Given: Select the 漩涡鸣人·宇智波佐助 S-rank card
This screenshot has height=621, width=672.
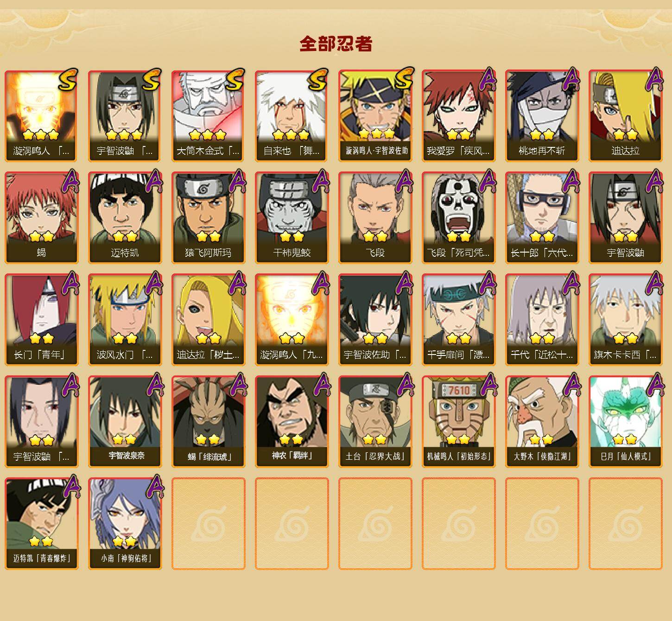Looking at the screenshot, I should [375, 116].
